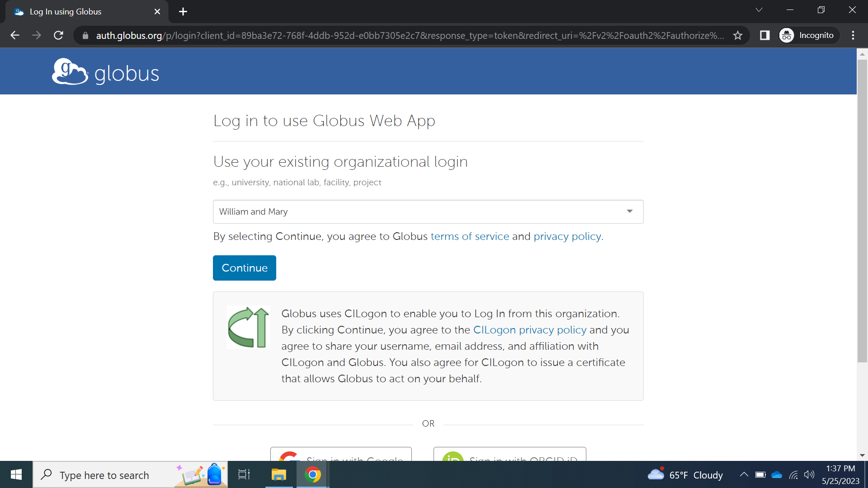This screenshot has width=868, height=488.
Task: Open the terms of service link
Action: coord(470,236)
